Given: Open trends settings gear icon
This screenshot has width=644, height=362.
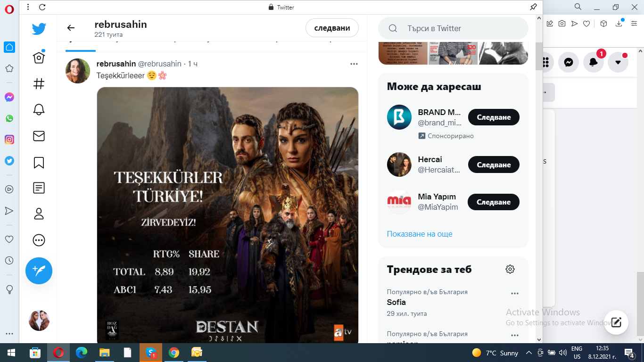Looking at the screenshot, I should pos(510,269).
